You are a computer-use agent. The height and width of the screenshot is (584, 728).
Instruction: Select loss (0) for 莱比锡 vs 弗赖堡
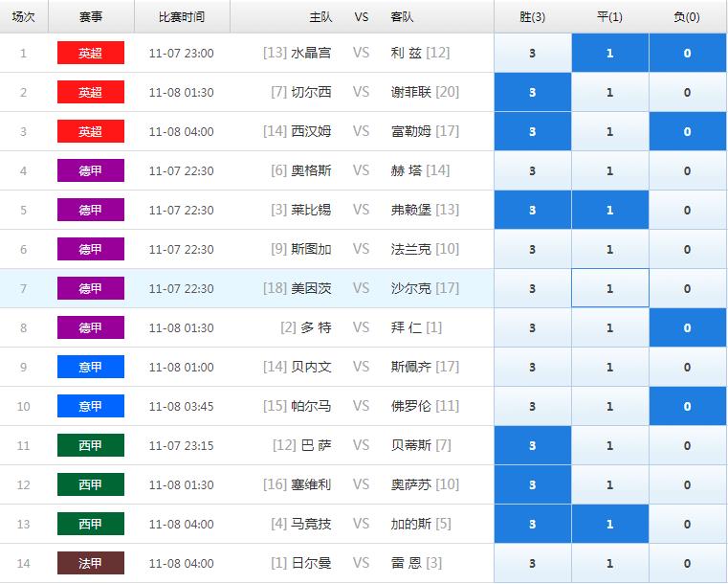click(x=687, y=210)
